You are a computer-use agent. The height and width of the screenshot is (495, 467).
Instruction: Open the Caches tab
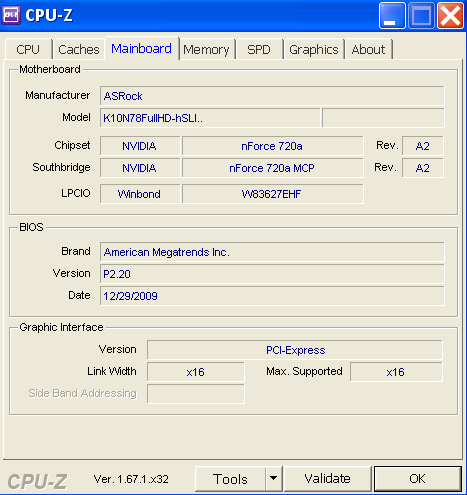[79, 50]
